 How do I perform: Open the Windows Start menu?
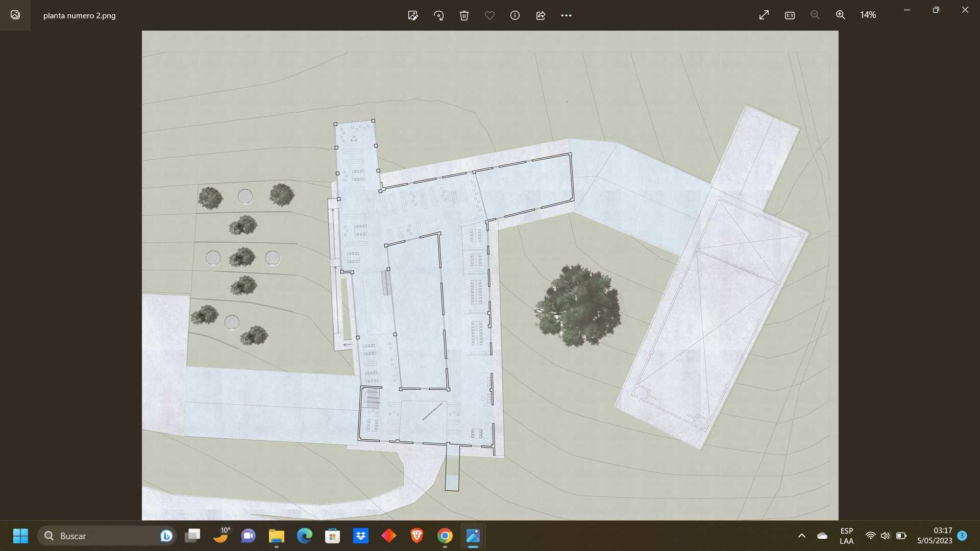(20, 536)
